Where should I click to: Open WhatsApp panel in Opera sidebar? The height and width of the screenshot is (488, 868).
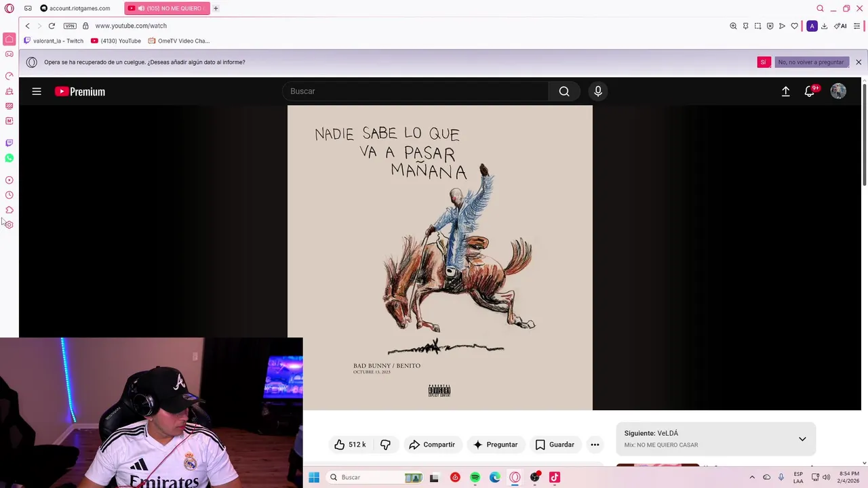(x=9, y=158)
